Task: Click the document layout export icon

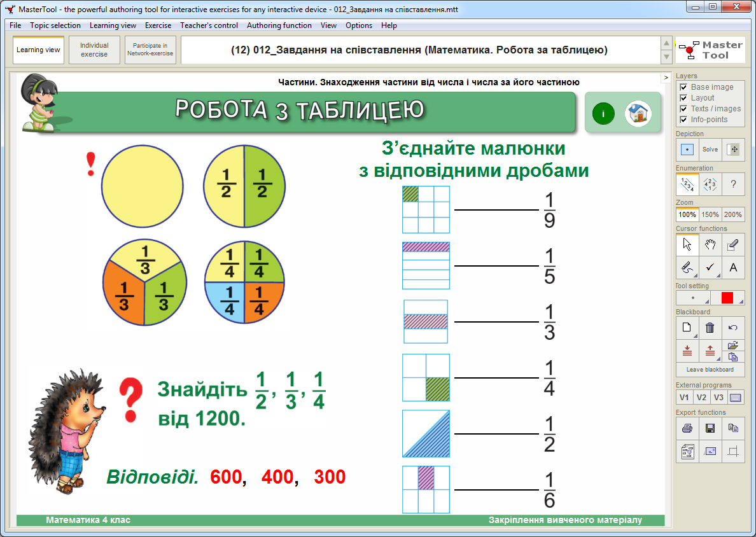Action: pyautogui.click(x=687, y=451)
